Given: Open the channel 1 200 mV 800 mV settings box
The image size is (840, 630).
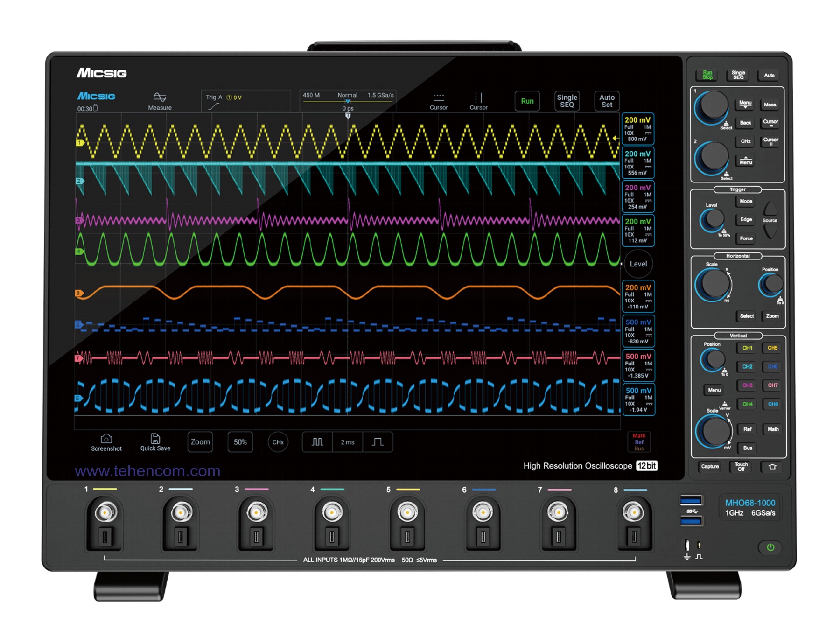Looking at the screenshot, I should tap(638, 129).
